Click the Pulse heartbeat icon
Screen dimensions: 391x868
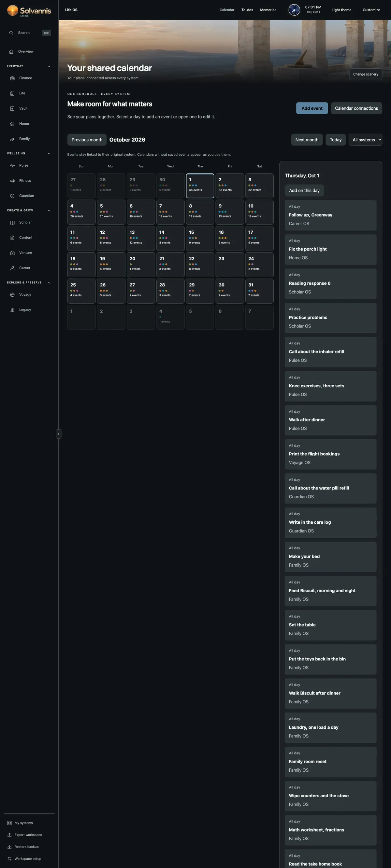tap(12, 165)
